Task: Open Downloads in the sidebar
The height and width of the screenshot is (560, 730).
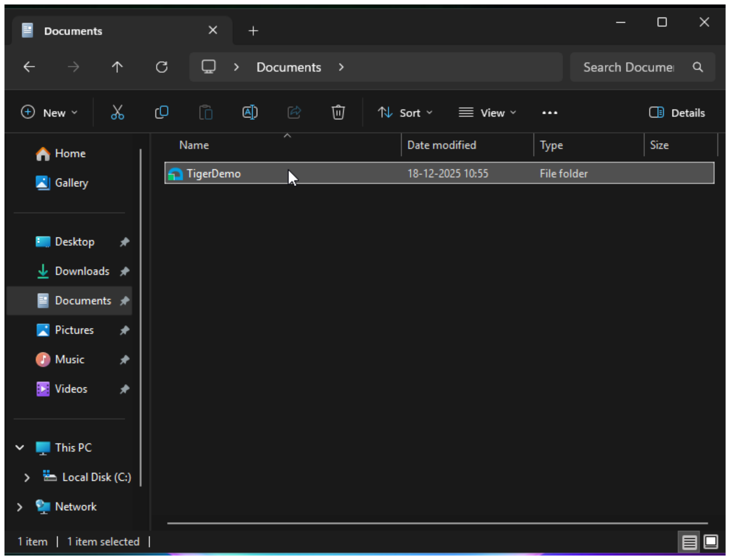Action: 82,271
